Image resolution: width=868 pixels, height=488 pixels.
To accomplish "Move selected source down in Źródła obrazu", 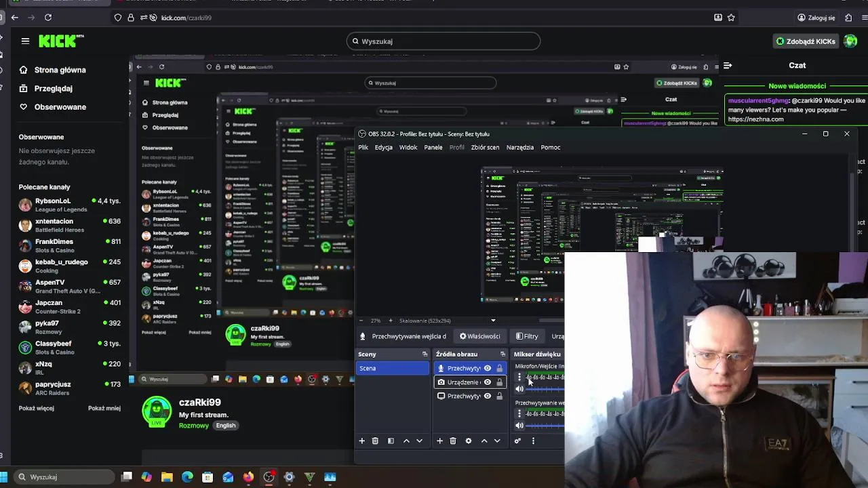I will [497, 441].
